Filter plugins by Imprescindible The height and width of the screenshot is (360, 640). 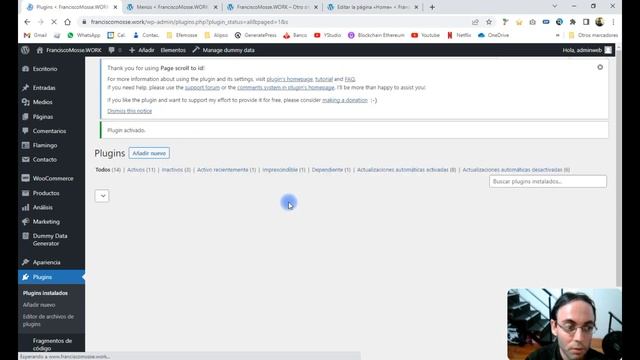click(x=284, y=170)
